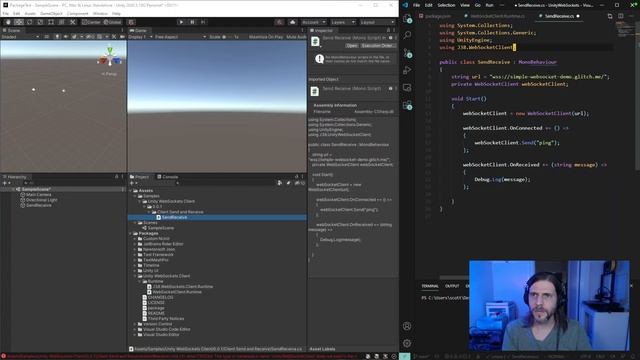Open VS Code Extensions view
The width and height of the screenshot is (640, 360).
[407, 105]
